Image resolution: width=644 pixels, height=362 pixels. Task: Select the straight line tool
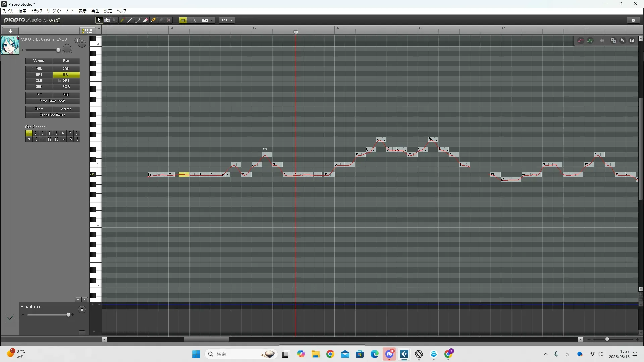pyautogui.click(x=130, y=20)
